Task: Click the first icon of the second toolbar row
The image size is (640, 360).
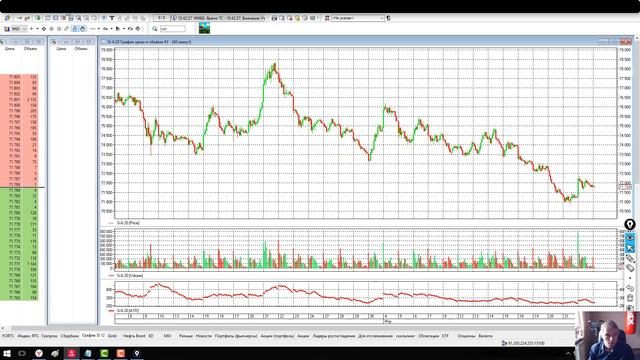Action: [x=7, y=29]
